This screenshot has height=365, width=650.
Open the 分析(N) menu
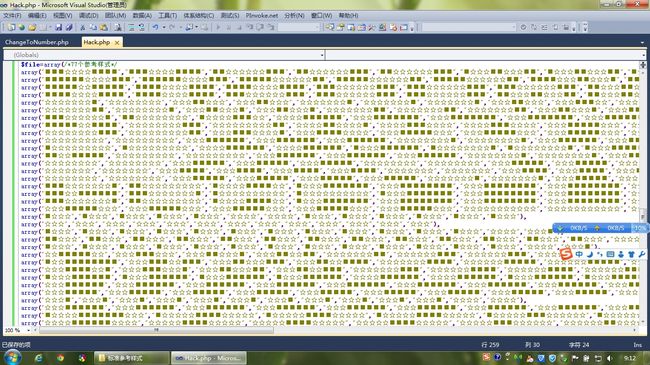294,15
